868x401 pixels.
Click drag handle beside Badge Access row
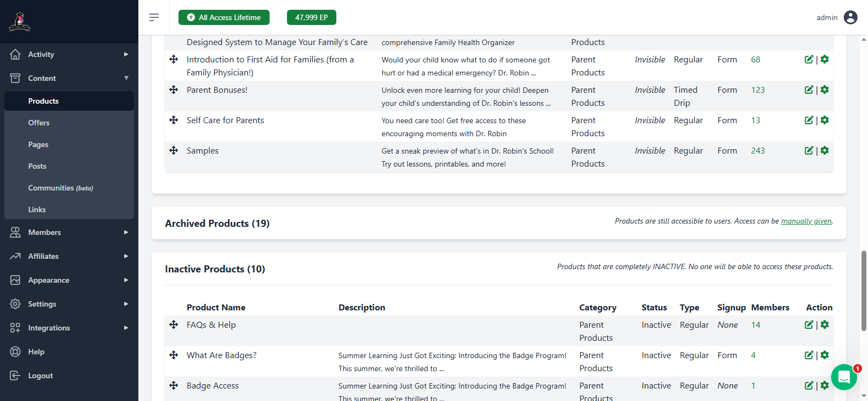click(174, 386)
